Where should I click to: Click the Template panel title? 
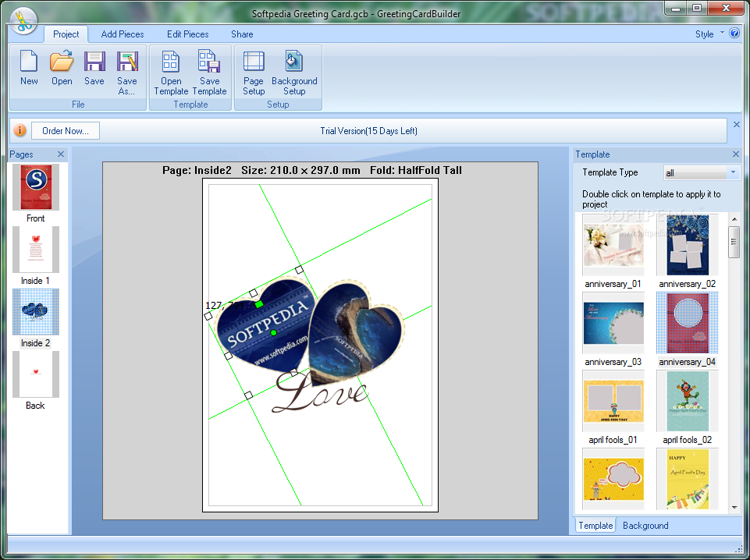pos(592,154)
